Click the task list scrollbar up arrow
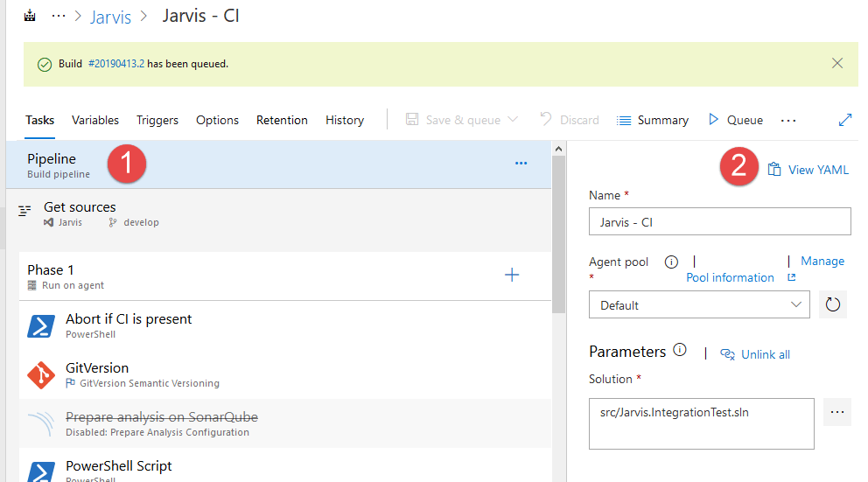Viewport: 868px width, 482px height. (558, 149)
